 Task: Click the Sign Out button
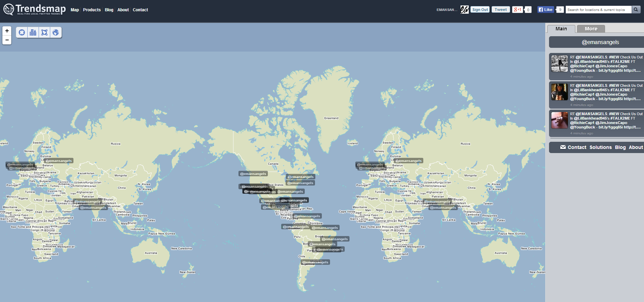coord(480,10)
